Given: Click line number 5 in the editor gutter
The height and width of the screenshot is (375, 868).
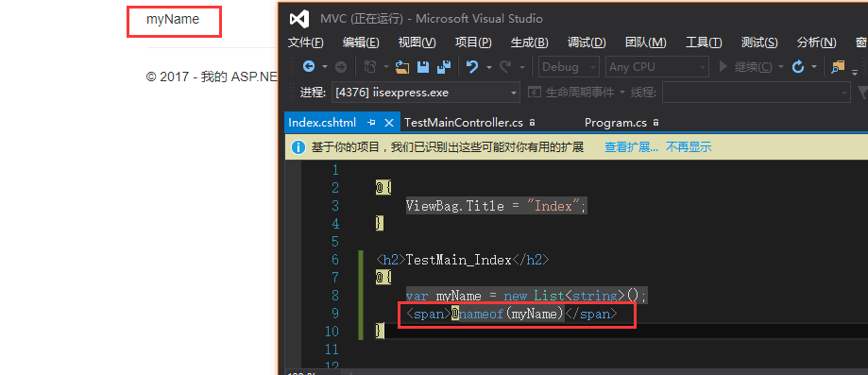Looking at the screenshot, I should click(x=334, y=242).
